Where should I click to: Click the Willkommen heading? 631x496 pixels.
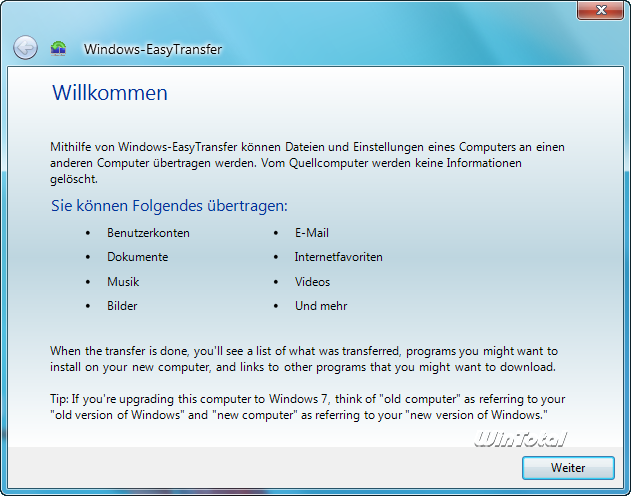click(x=110, y=93)
